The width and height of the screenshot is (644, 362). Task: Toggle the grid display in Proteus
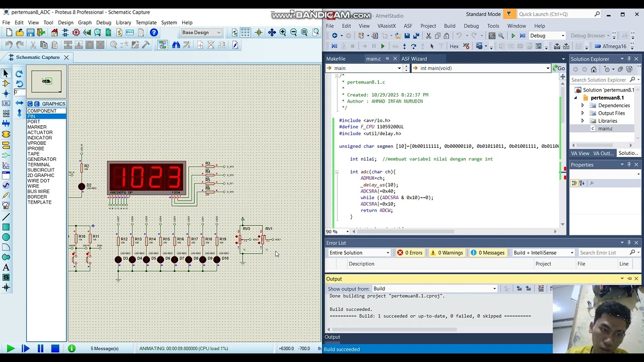click(245, 33)
